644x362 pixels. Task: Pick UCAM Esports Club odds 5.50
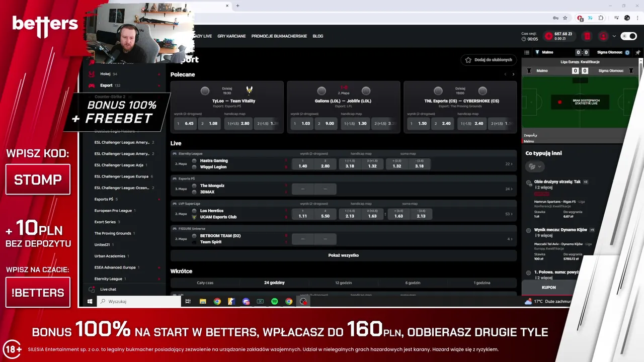tap(325, 214)
